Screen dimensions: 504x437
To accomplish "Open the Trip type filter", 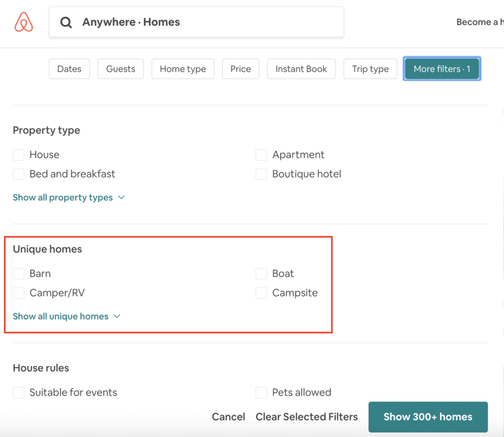I will click(x=371, y=69).
